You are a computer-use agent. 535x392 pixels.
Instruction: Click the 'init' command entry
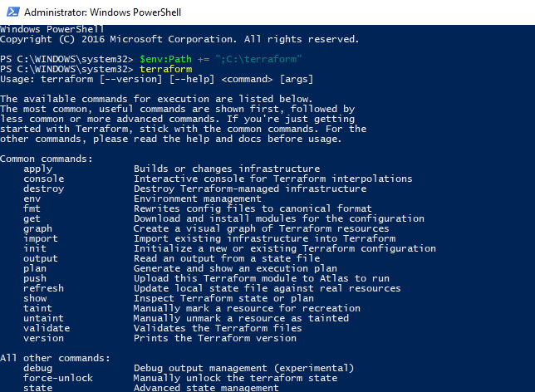[35, 248]
